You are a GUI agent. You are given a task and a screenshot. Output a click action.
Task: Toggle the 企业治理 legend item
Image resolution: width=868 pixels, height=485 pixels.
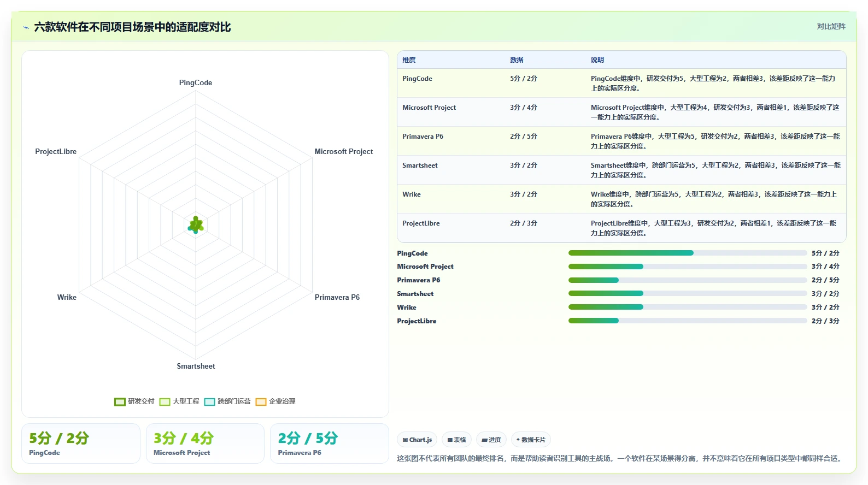275,401
